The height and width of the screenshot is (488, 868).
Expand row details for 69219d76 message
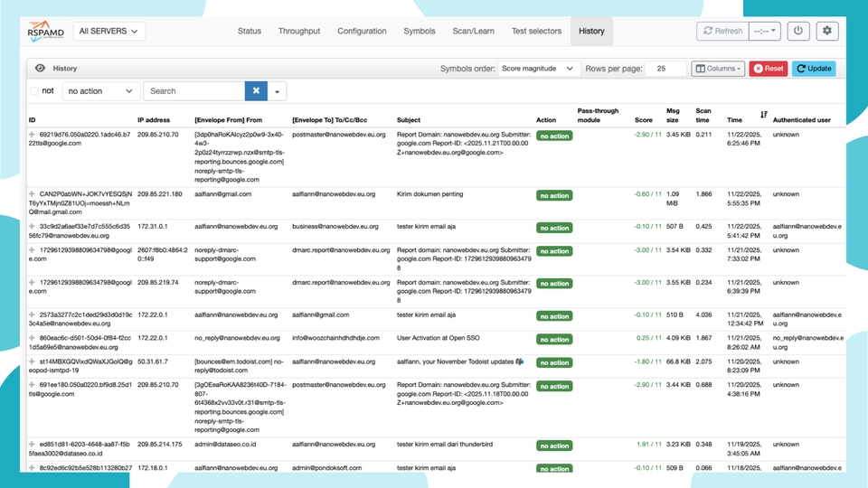[33, 135]
